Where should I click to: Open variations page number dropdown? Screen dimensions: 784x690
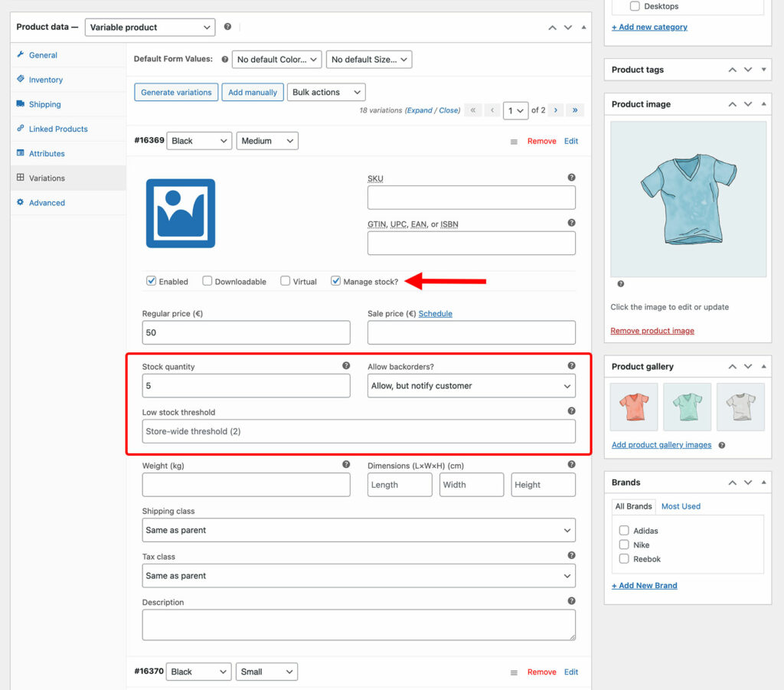point(515,110)
